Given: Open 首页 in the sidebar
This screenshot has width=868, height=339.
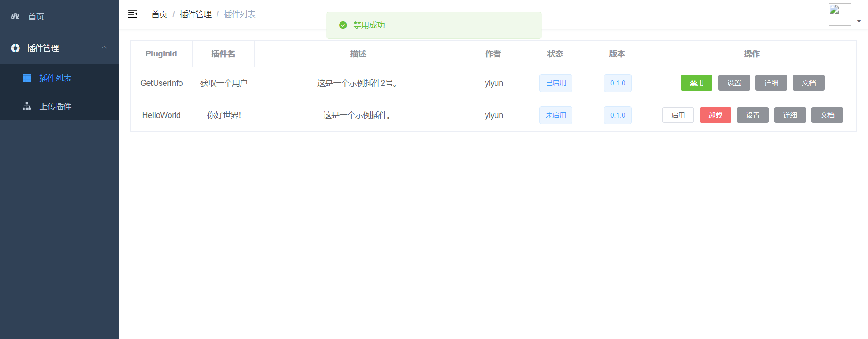Looking at the screenshot, I should tap(59, 16).
